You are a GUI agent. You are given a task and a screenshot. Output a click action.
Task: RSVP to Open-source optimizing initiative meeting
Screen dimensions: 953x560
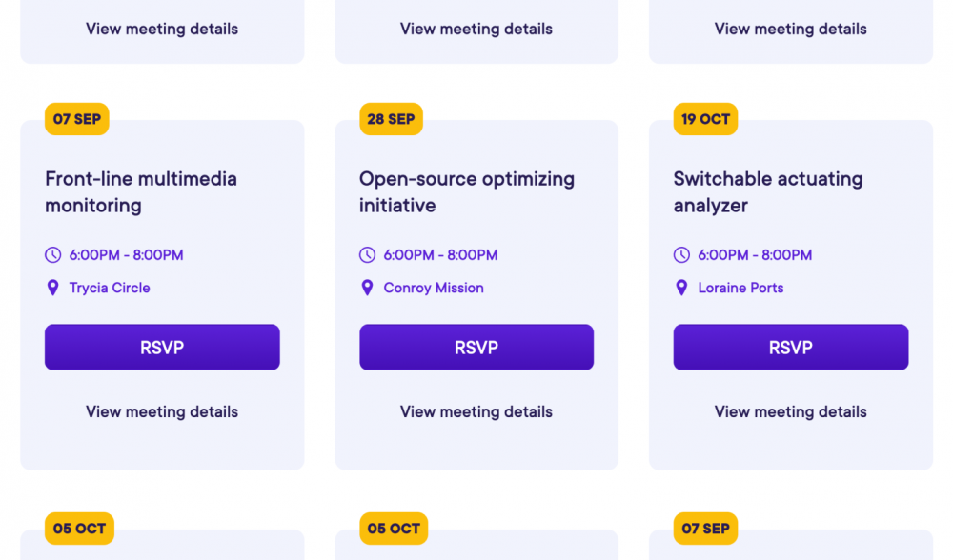click(476, 348)
